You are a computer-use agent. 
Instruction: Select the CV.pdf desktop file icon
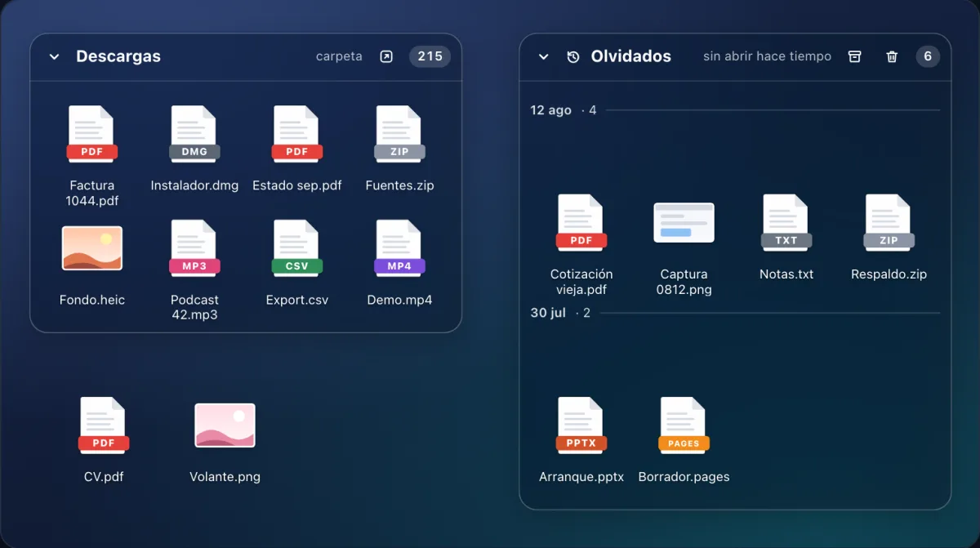coord(104,425)
